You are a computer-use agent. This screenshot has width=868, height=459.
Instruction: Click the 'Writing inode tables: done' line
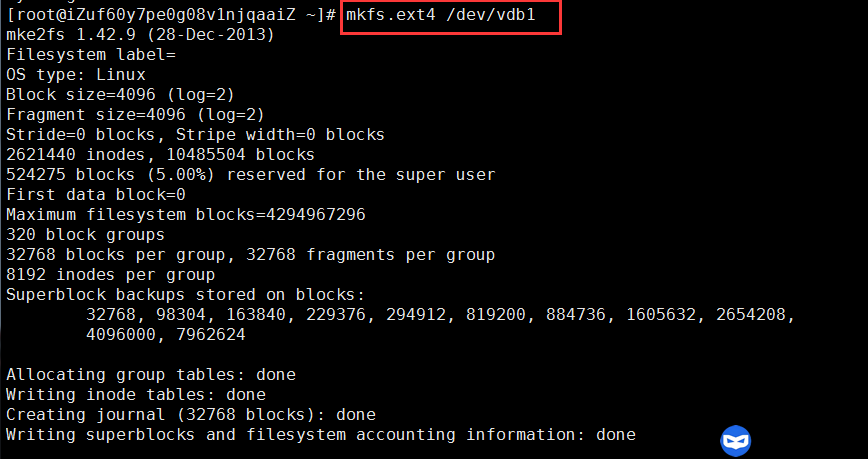click(135, 395)
